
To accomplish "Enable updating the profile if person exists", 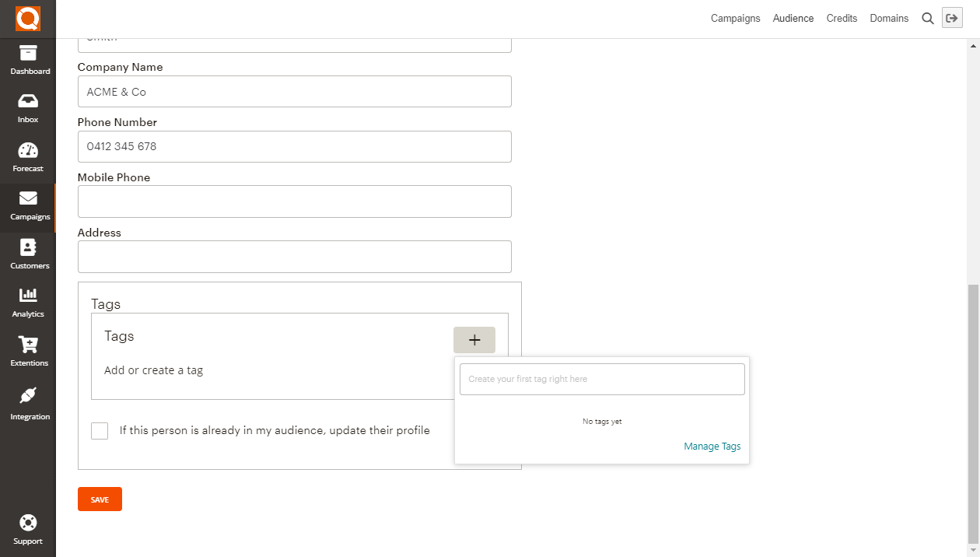I will [99, 430].
